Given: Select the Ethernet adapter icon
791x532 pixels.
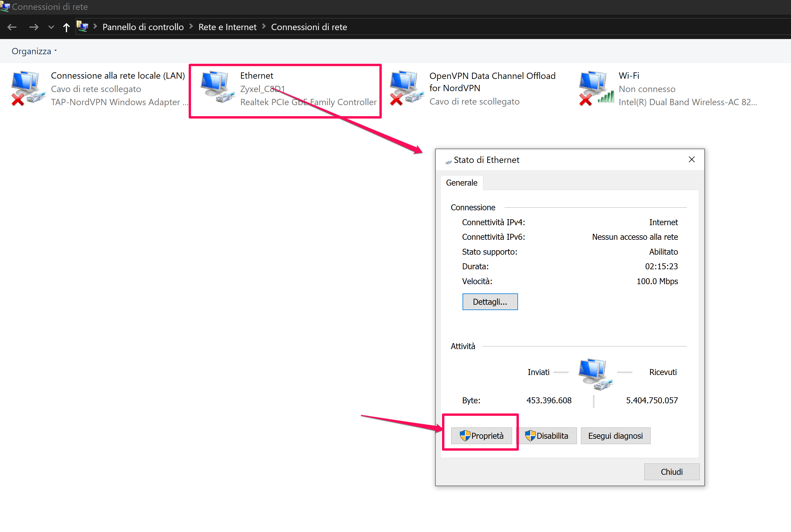Looking at the screenshot, I should pyautogui.click(x=217, y=88).
